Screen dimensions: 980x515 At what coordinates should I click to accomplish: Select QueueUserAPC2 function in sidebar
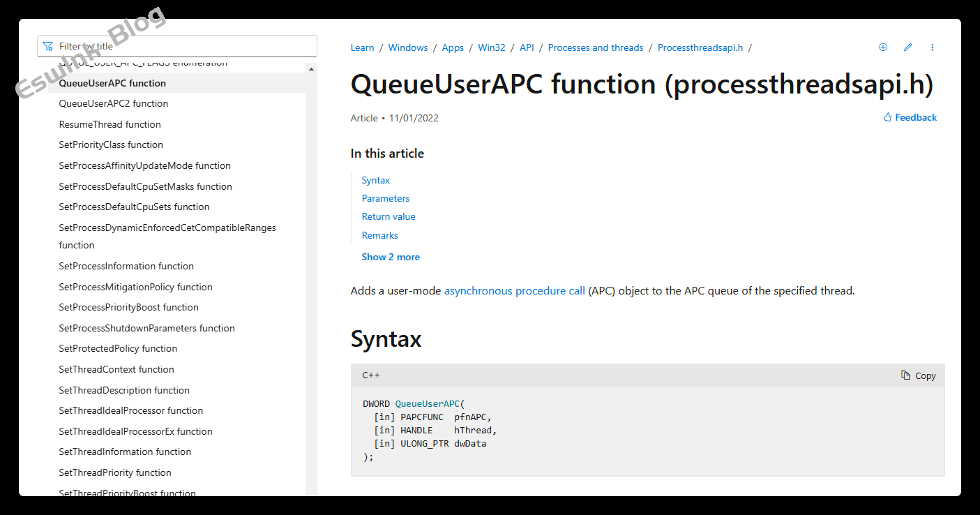pos(113,103)
